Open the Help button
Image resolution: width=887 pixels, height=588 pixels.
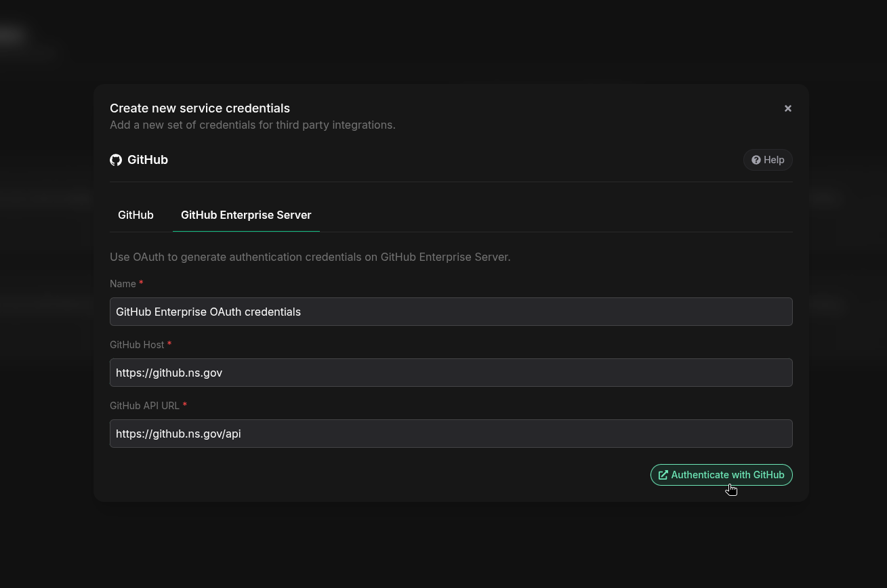click(x=768, y=160)
